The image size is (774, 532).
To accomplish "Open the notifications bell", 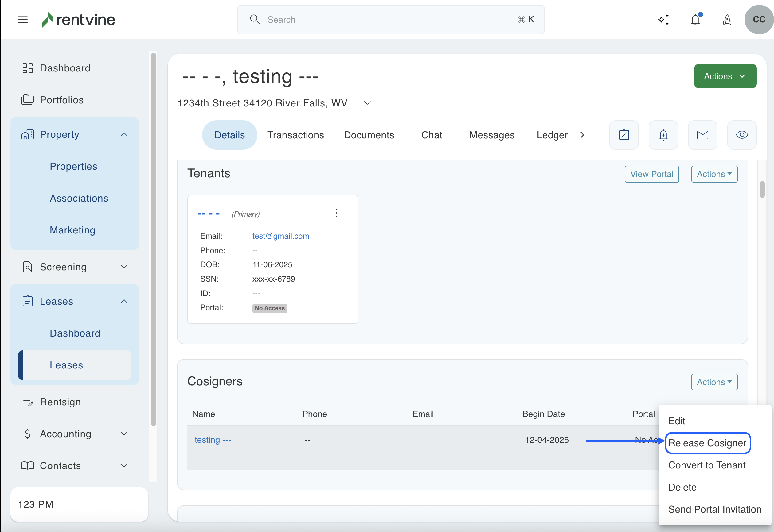I will click(695, 20).
